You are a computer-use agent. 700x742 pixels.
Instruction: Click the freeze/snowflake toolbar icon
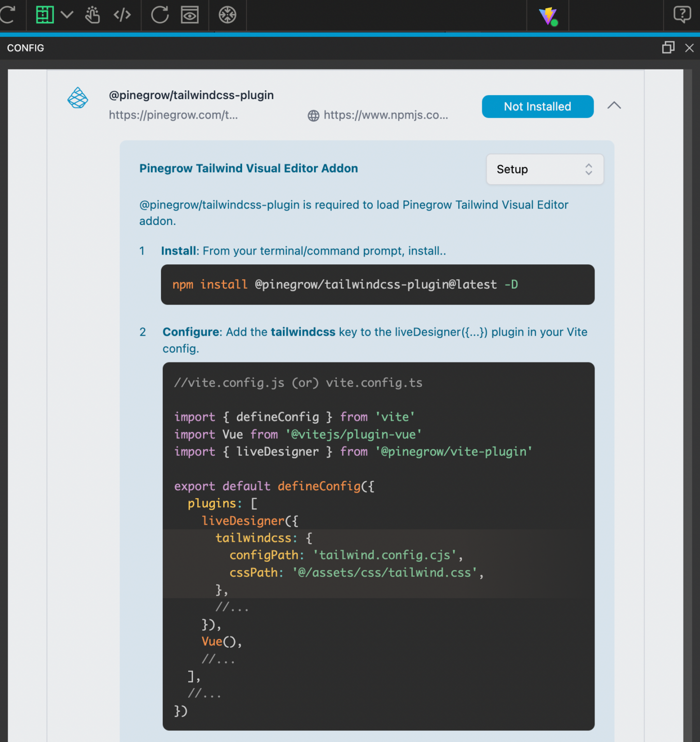click(x=227, y=15)
